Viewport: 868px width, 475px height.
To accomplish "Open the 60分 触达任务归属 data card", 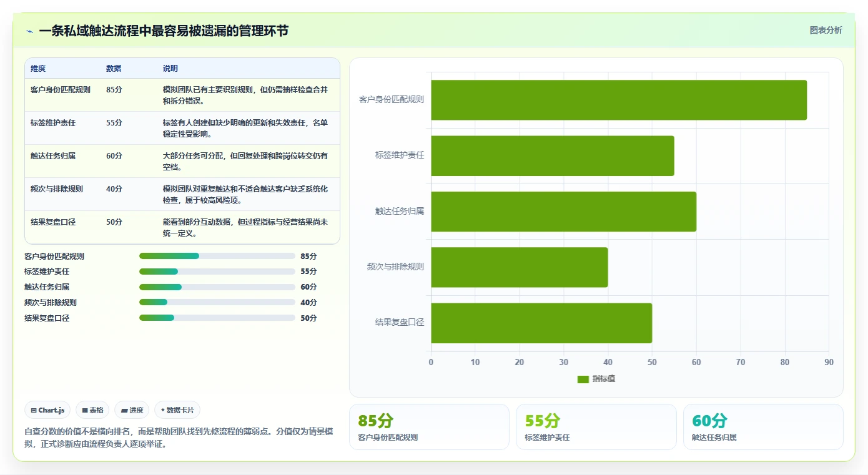I will pos(763,427).
